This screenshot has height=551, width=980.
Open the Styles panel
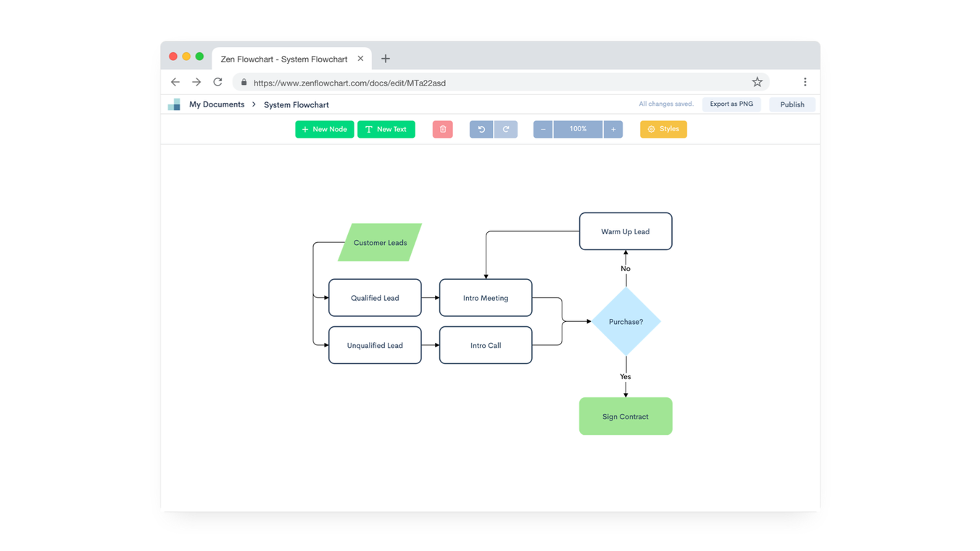663,129
